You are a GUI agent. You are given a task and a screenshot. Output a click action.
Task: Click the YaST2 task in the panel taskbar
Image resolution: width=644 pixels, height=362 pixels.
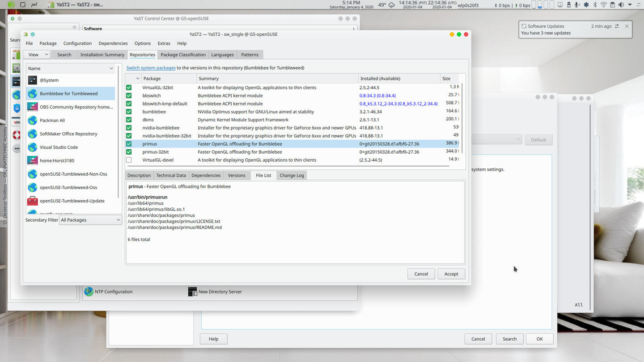76,5
